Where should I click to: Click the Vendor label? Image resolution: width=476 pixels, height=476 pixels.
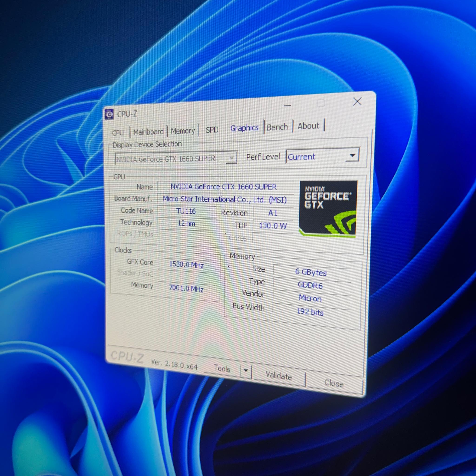coord(253,294)
